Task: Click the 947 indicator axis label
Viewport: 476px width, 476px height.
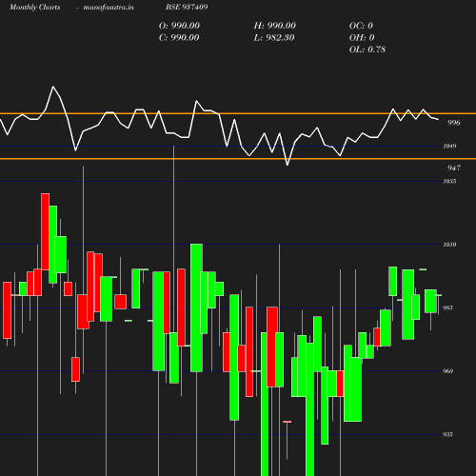Action: coord(454,168)
